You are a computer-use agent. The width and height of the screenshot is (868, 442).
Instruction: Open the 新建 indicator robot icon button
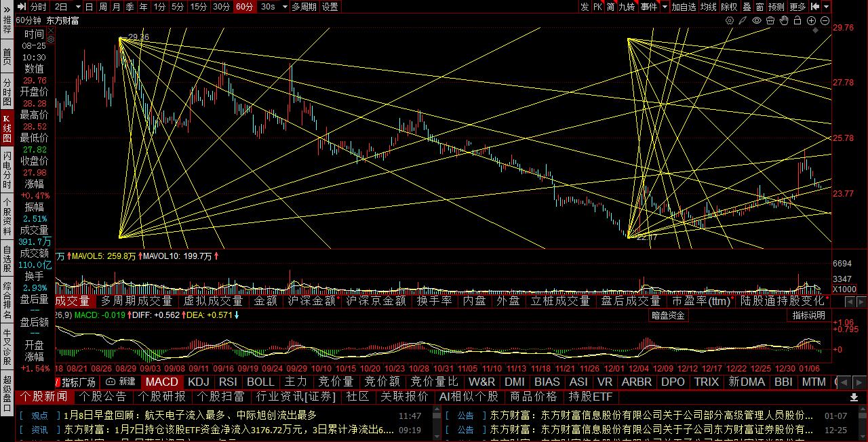click(x=121, y=382)
